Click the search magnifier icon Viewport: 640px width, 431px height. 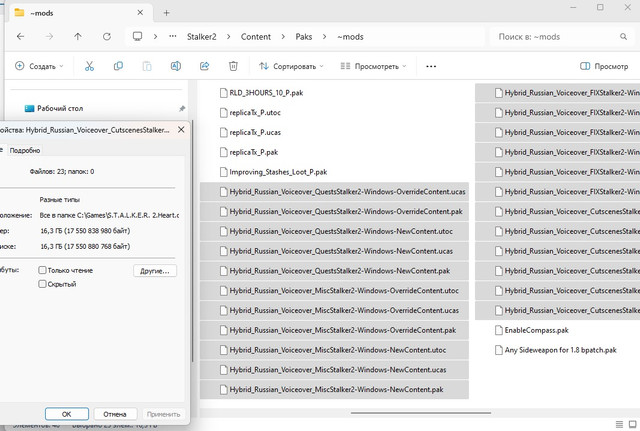pos(623,37)
